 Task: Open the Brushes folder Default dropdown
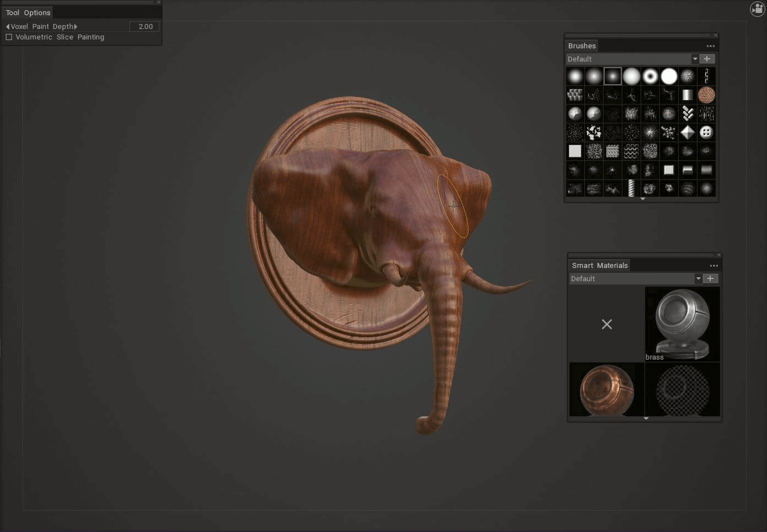pyautogui.click(x=695, y=59)
